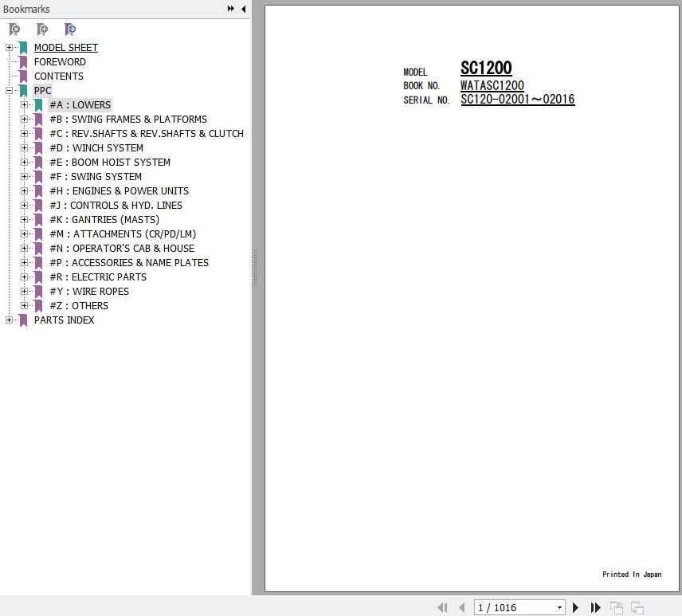Click the serial number SC120-02001~02016
Screen dimensions: 682x616
(x=518, y=99)
